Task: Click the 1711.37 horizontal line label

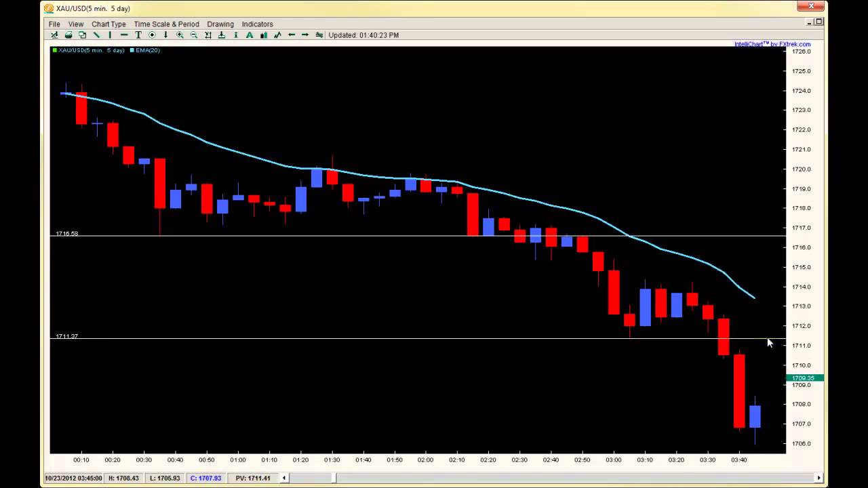Action: point(66,336)
